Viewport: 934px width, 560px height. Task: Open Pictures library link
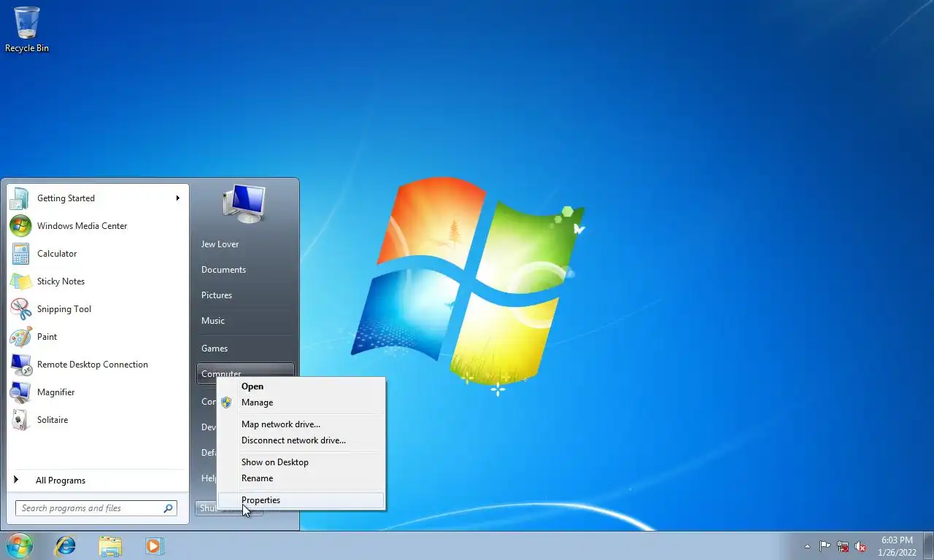click(245, 295)
